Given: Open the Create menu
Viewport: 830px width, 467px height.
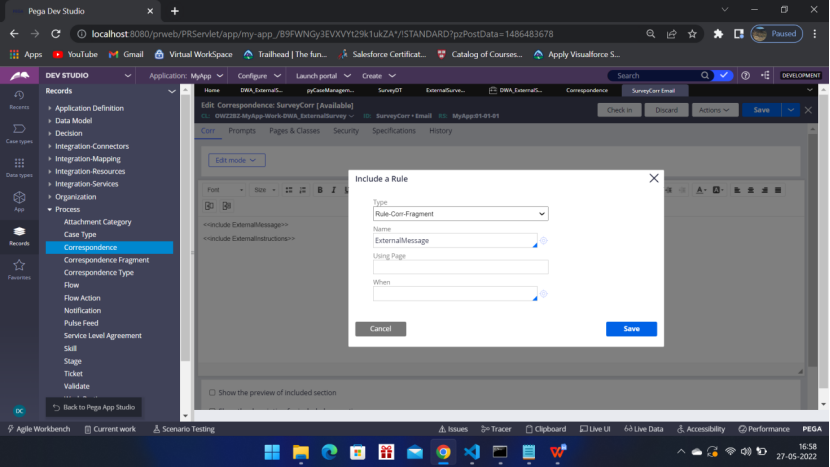Looking at the screenshot, I should coord(378,76).
